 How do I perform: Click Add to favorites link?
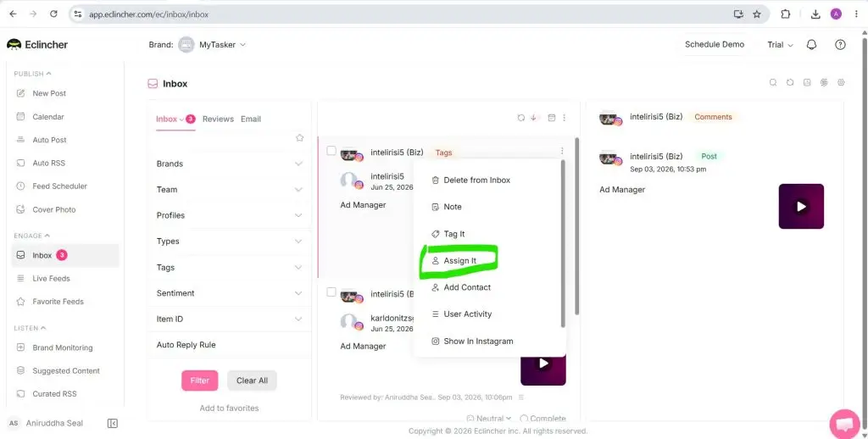coord(229,408)
